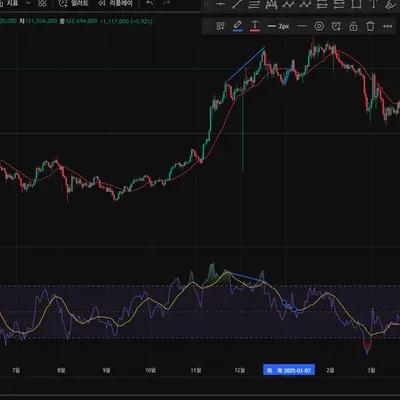
Task: Change text color with T icon
Action: pos(255,26)
